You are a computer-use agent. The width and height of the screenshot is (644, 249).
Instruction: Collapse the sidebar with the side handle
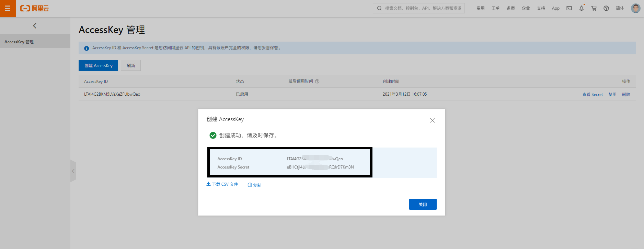click(73, 171)
